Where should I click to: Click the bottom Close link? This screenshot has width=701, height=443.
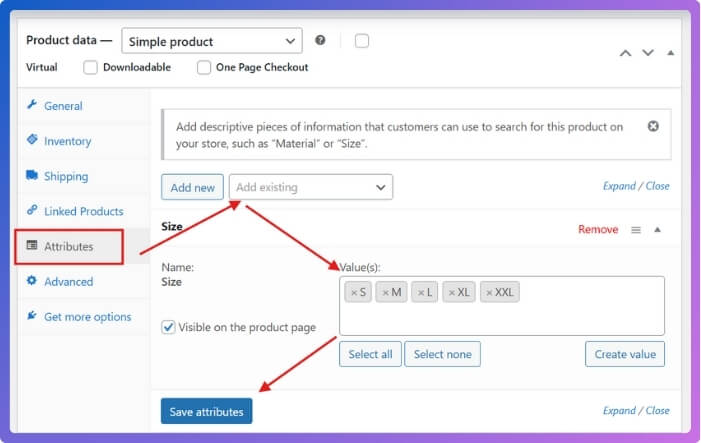pyautogui.click(x=657, y=410)
